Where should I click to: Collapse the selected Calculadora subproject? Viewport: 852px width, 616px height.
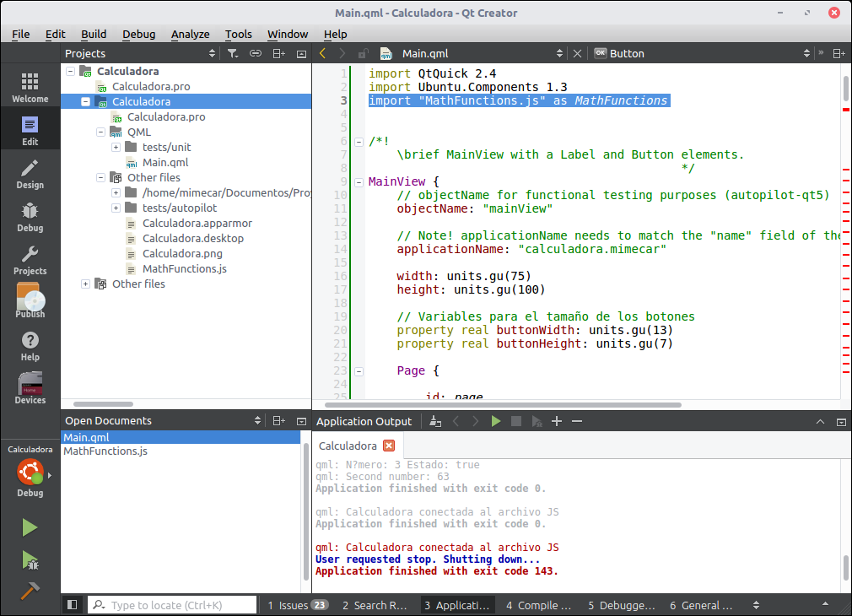[x=85, y=101]
